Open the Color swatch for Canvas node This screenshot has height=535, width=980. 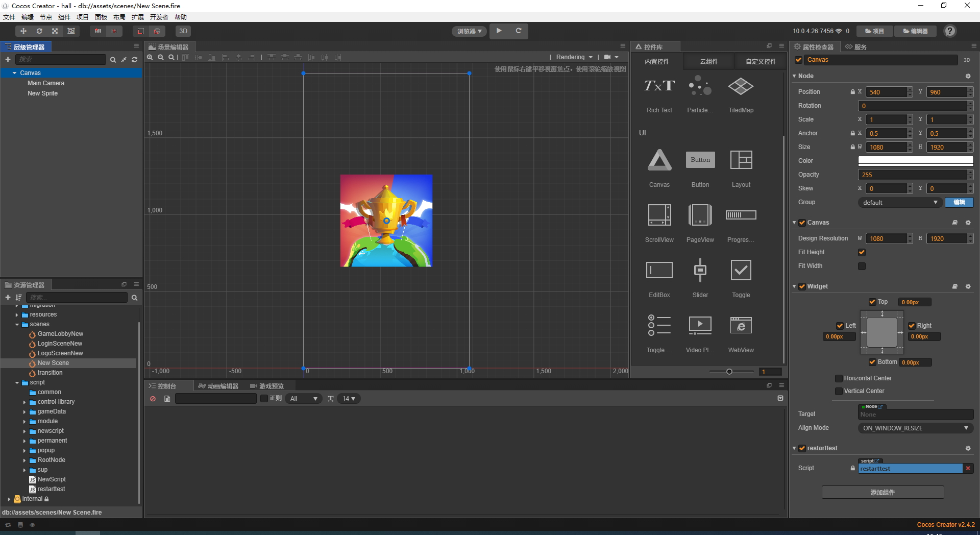[x=915, y=161]
